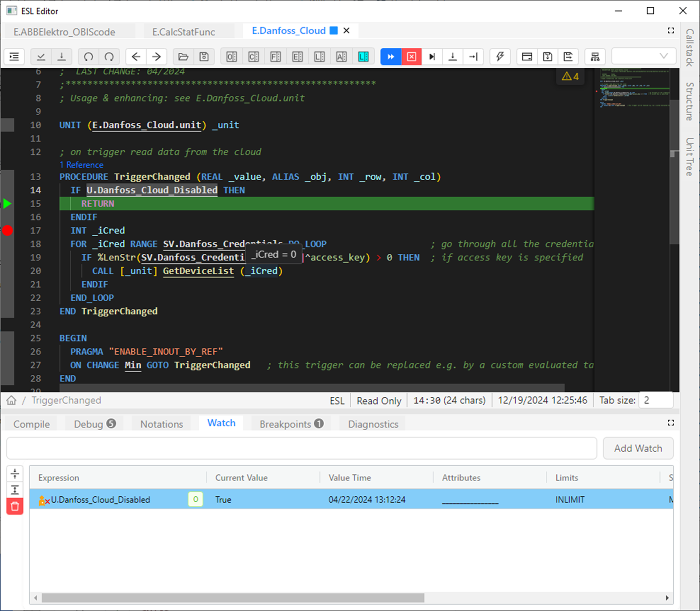Open the Unit Tree side panel
The width and height of the screenshot is (700, 611).
click(x=690, y=156)
